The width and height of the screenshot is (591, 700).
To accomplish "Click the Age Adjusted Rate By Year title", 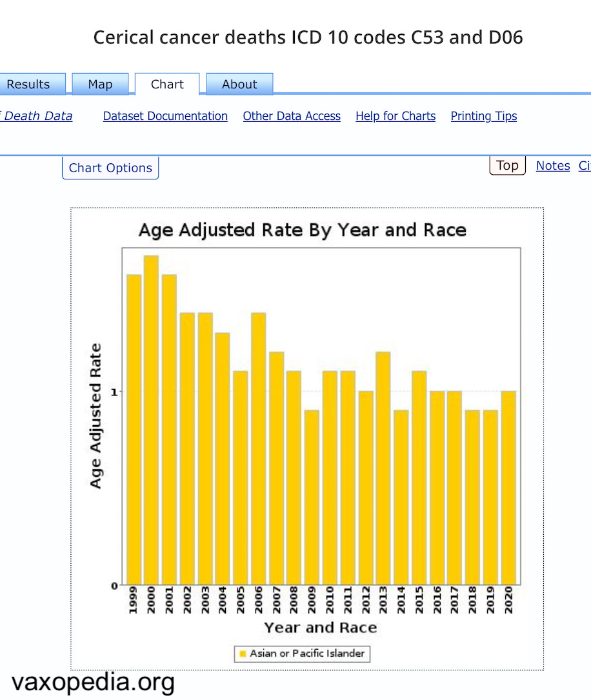I will (x=303, y=230).
